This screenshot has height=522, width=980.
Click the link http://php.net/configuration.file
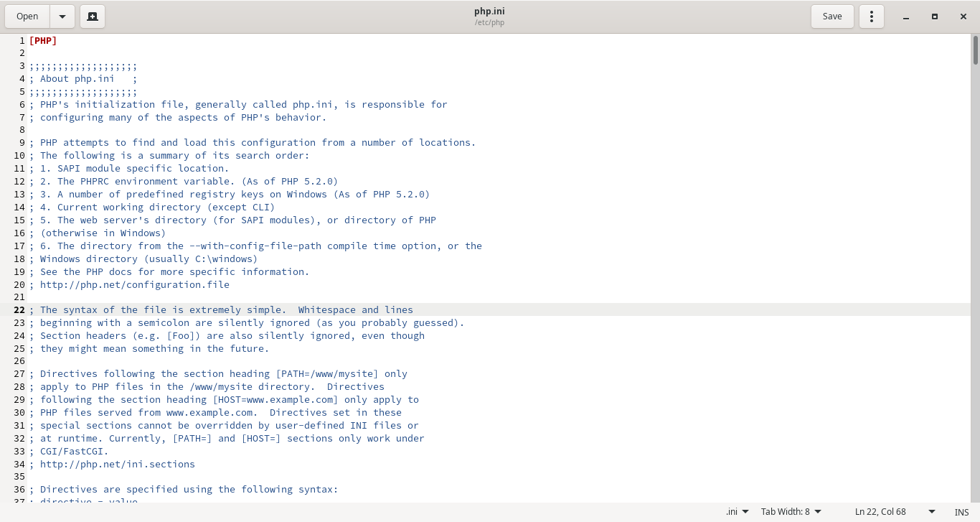(x=135, y=284)
